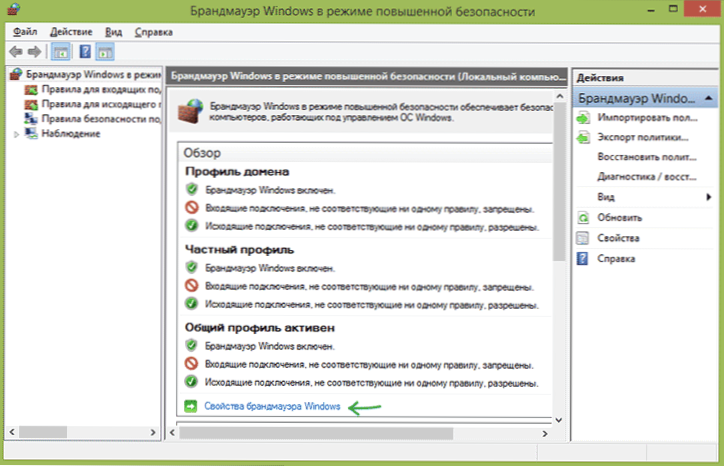Click Диагностика / восстановление action
The width and height of the screenshot is (724, 466).
click(646, 177)
